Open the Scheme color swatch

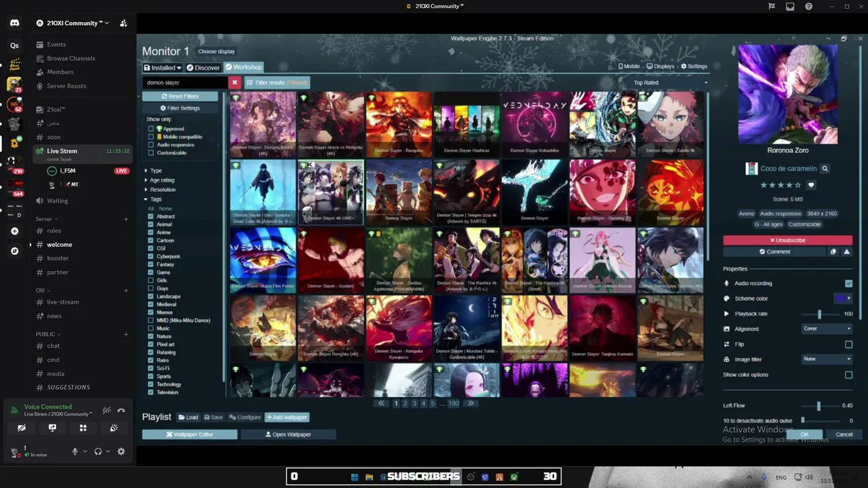(x=843, y=298)
